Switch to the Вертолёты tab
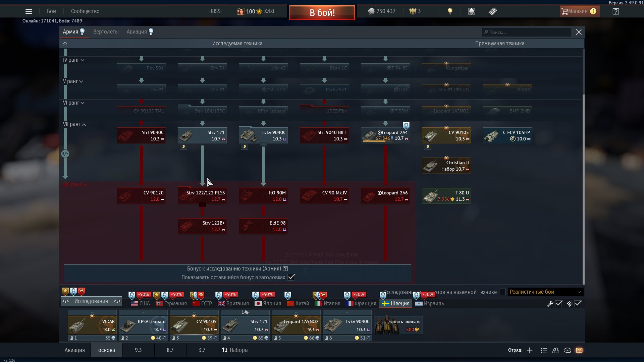Viewport: 644px width, 362px height. [106, 32]
